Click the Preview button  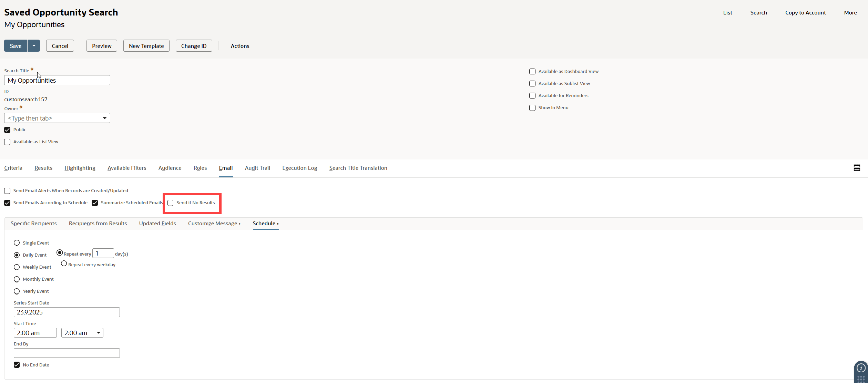tap(102, 46)
